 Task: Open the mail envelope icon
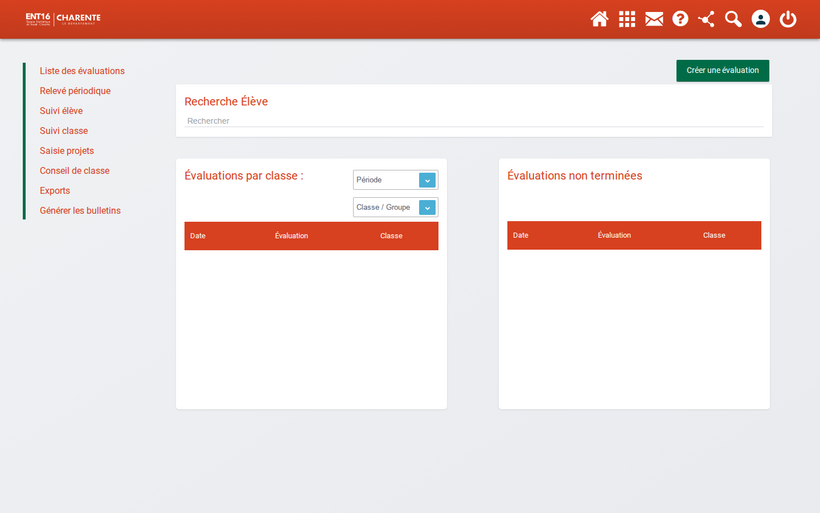point(654,19)
